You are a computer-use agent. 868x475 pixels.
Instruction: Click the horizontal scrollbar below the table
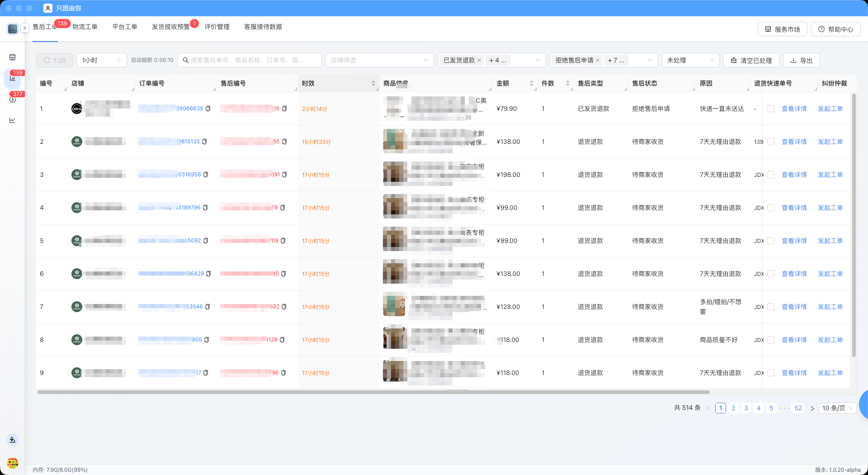(373, 392)
